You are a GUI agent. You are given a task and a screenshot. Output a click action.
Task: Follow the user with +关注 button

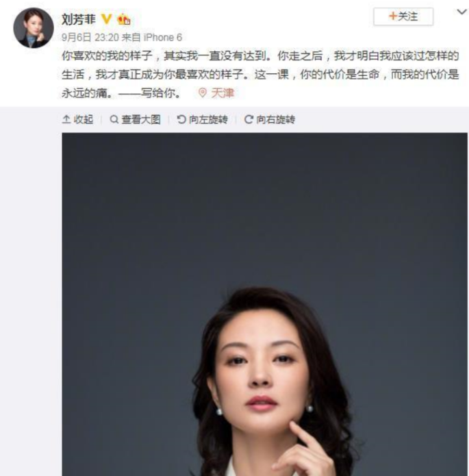pos(403,16)
